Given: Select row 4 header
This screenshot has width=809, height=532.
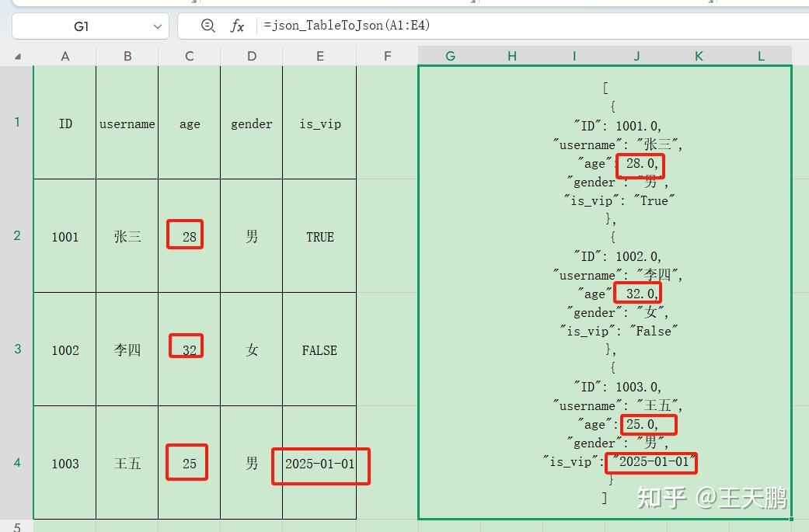Looking at the screenshot, I should pos(17,464).
